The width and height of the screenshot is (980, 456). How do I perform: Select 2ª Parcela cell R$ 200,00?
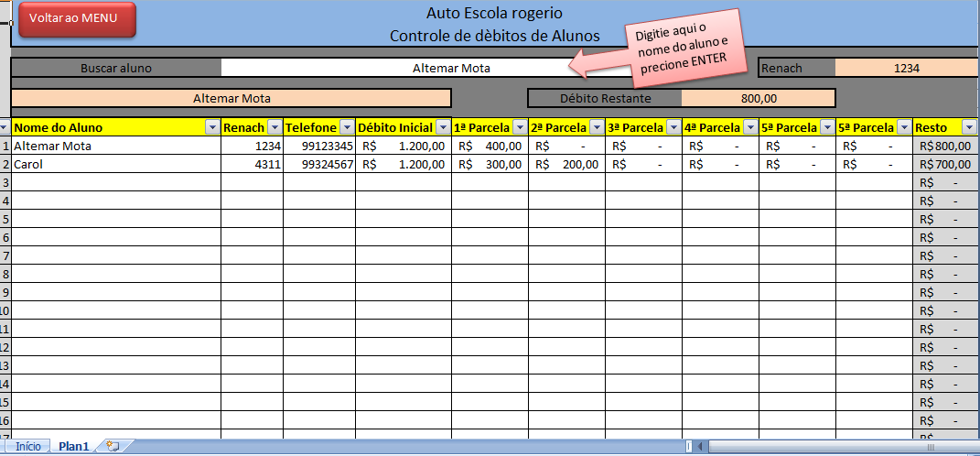point(567,165)
